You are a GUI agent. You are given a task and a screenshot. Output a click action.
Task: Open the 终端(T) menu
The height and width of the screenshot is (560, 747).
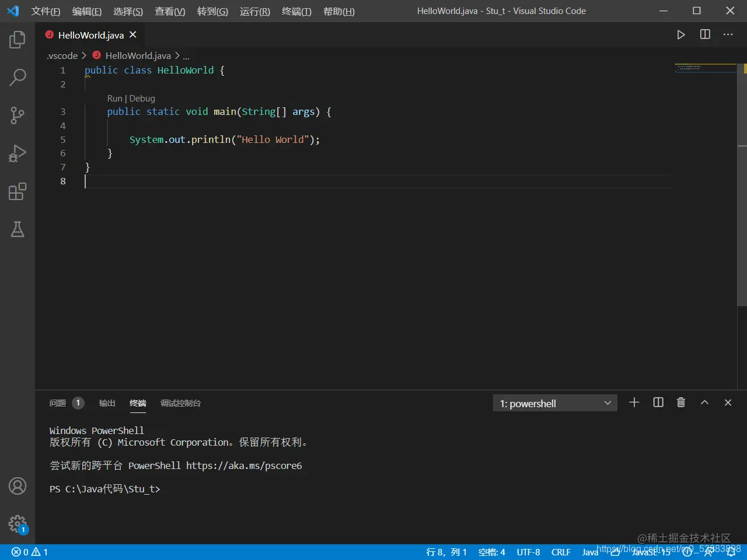(296, 11)
